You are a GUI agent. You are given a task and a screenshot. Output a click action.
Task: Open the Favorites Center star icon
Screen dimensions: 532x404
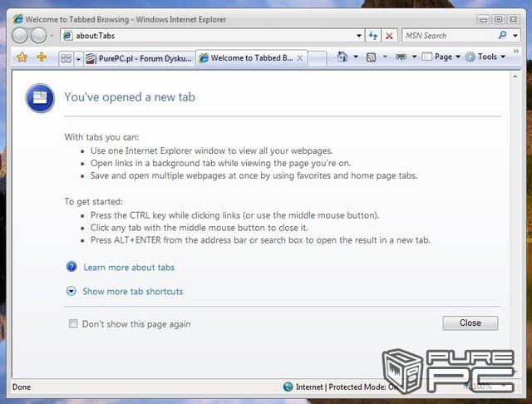pyautogui.click(x=22, y=57)
